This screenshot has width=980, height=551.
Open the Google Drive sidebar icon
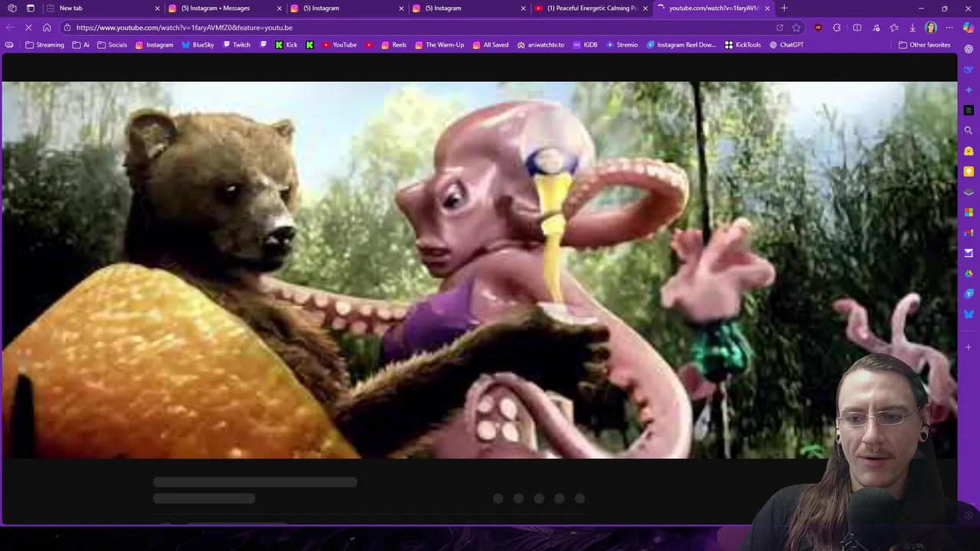(969, 273)
